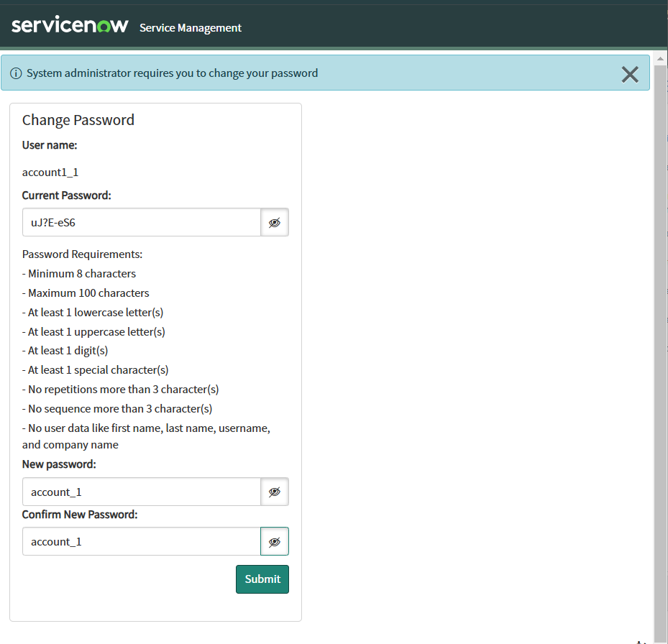Focus the Confirm New Password input field
The image size is (668, 644).
(142, 541)
